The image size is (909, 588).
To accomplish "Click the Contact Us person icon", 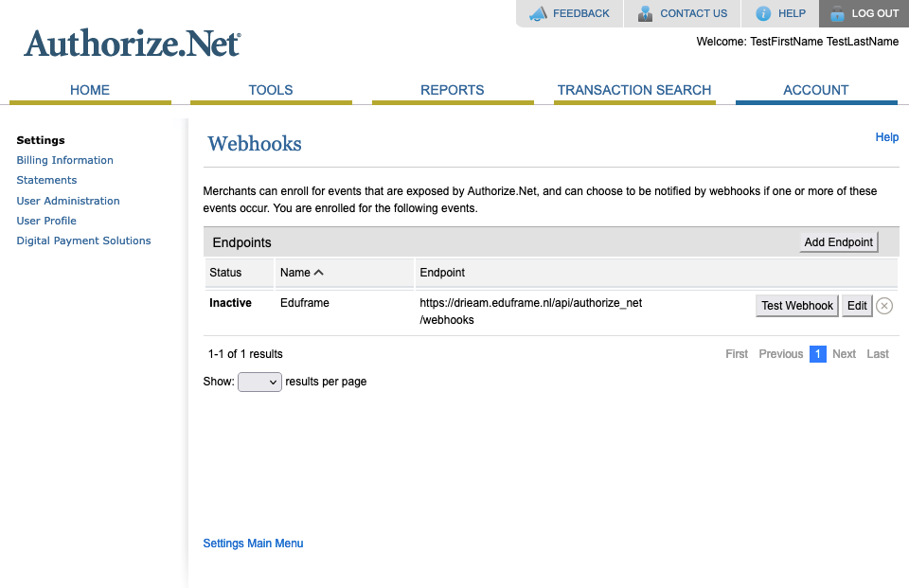I will [x=645, y=13].
